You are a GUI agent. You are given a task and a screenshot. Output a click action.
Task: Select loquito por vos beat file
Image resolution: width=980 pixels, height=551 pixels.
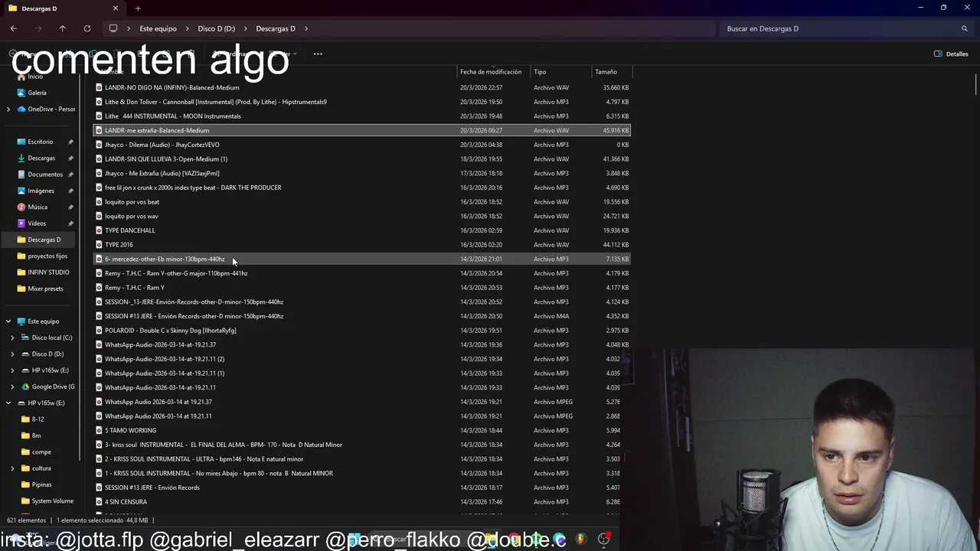132,202
